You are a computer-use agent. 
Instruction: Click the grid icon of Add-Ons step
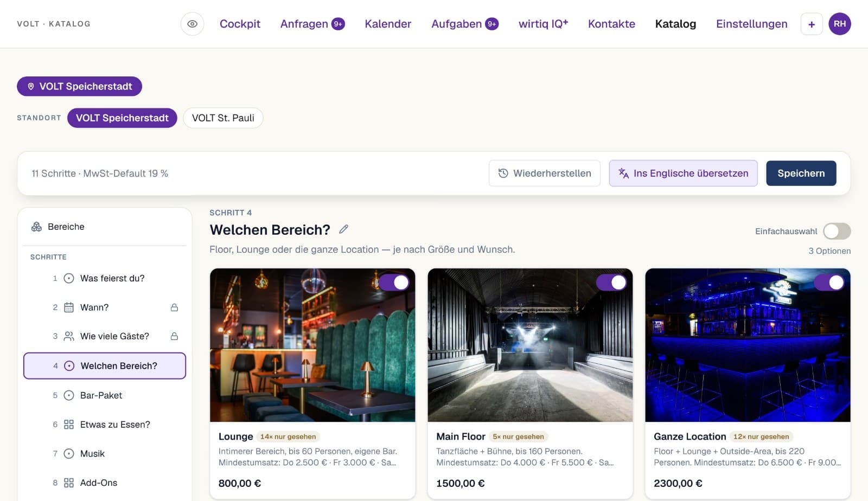69,483
